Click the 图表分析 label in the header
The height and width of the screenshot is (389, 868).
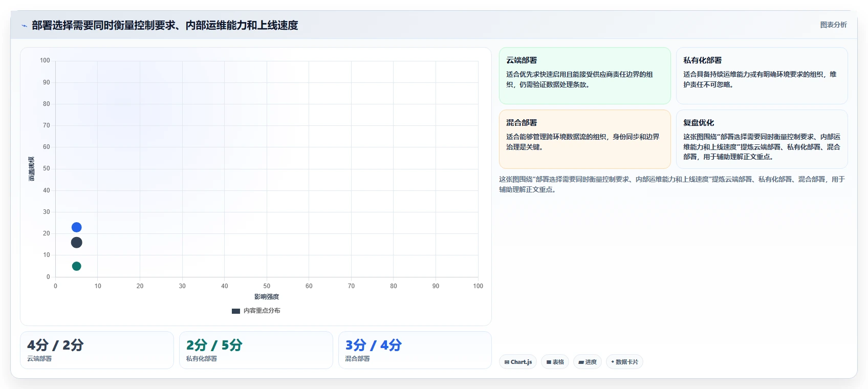833,25
